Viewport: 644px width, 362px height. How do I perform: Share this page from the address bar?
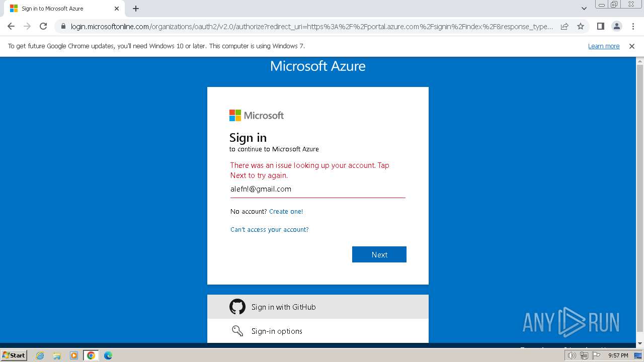(565, 26)
